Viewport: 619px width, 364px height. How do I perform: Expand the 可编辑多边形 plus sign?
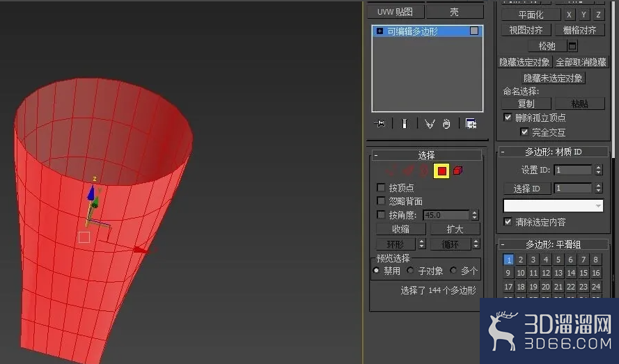coord(379,31)
